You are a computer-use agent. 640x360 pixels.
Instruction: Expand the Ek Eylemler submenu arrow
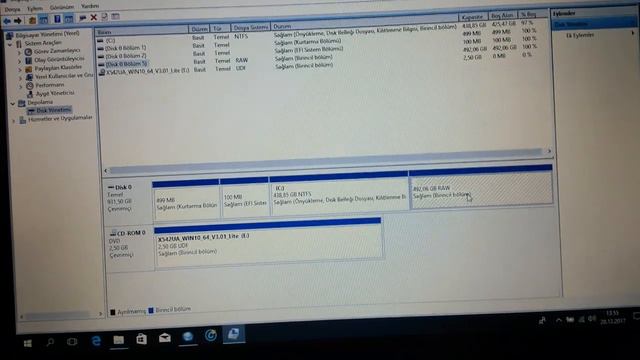(x=633, y=32)
